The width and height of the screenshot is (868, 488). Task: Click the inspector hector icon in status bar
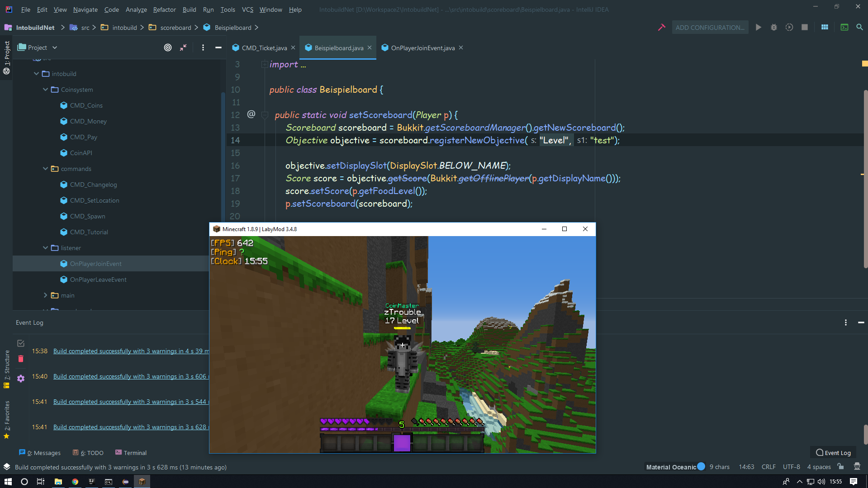click(857, 467)
